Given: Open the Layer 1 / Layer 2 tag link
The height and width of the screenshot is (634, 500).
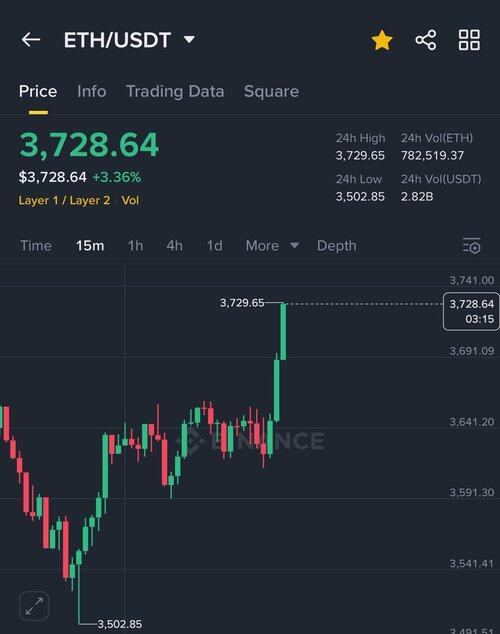Looking at the screenshot, I should coord(64,201).
